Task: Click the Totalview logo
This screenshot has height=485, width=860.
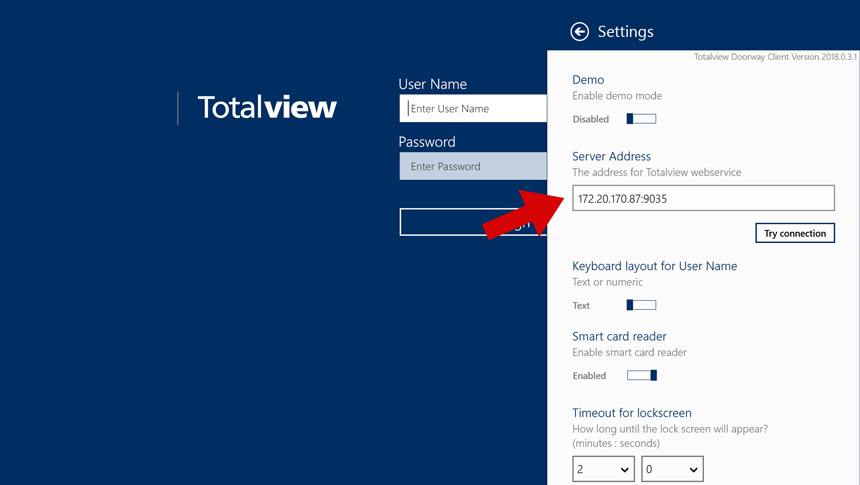Action: (267, 108)
